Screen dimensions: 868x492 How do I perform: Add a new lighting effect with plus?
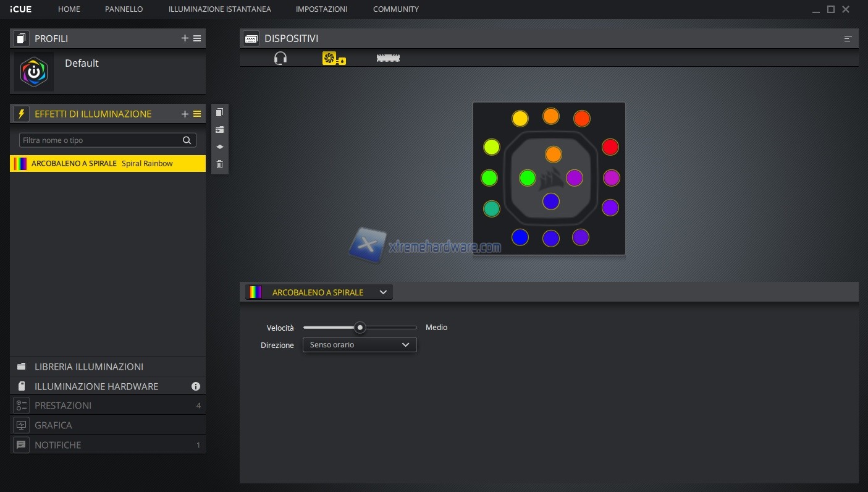(x=185, y=114)
